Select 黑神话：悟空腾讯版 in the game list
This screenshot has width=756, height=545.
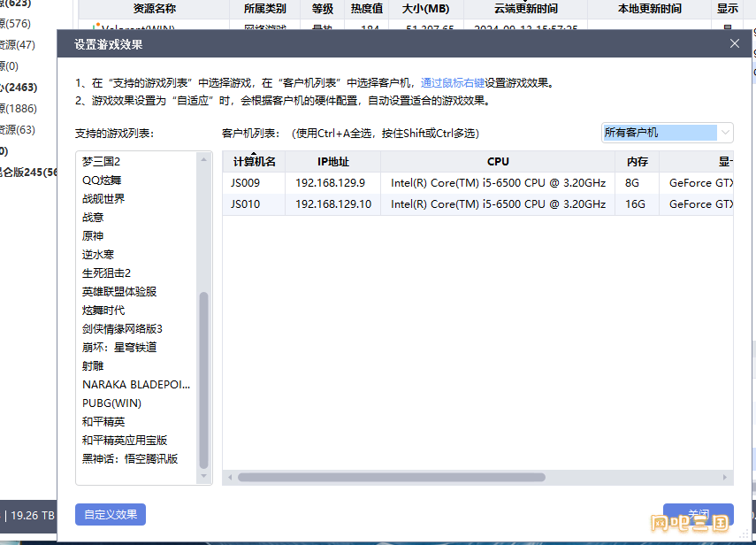click(130, 458)
